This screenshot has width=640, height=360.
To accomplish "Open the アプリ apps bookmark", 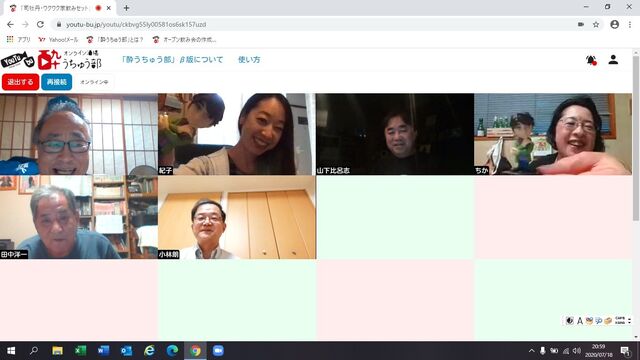I will coord(19,40).
